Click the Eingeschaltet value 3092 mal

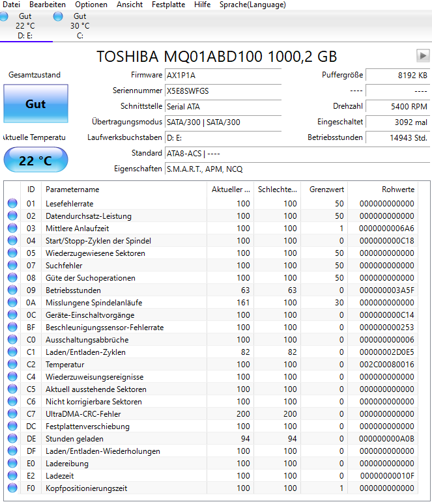point(397,122)
